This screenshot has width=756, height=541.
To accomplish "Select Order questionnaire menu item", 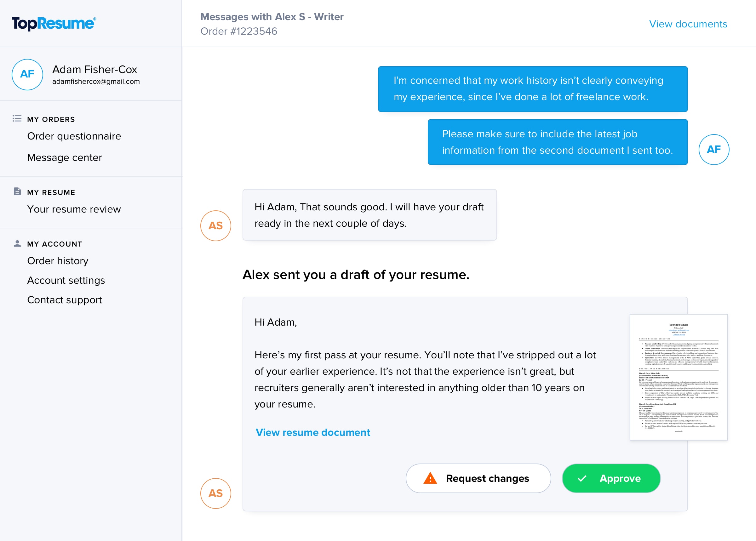I will point(74,136).
